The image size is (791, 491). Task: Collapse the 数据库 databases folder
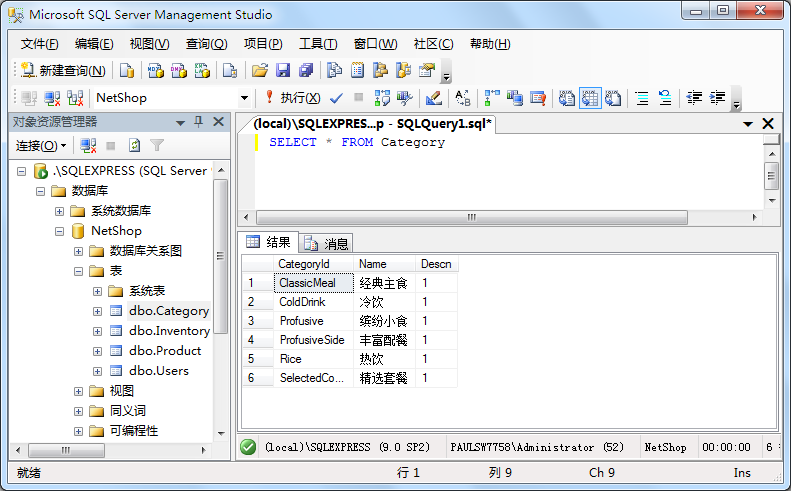[x=40, y=191]
